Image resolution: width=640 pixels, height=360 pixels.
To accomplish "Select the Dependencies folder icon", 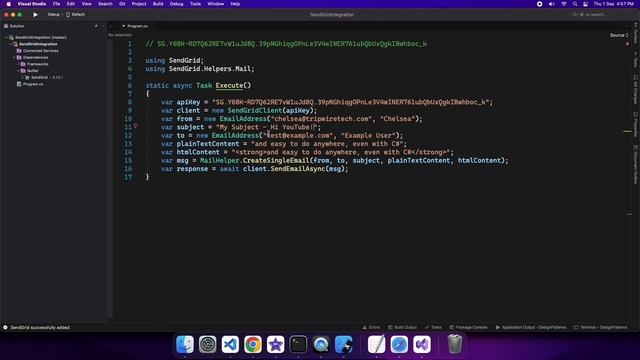I will (19, 58).
